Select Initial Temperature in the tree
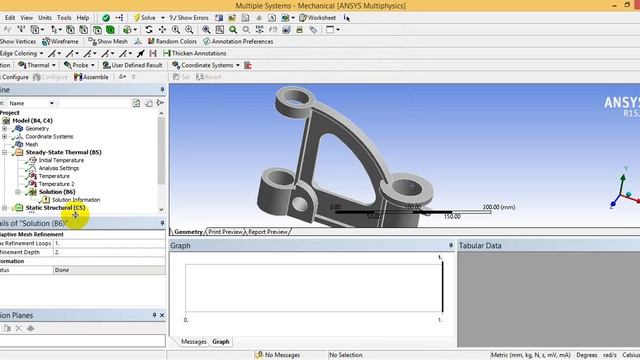The image size is (640, 360). pos(61,160)
